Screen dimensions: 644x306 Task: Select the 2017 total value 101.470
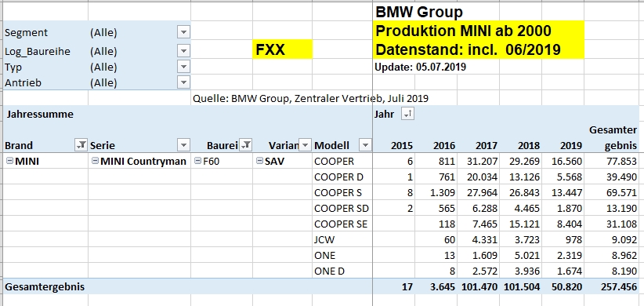[x=479, y=286]
